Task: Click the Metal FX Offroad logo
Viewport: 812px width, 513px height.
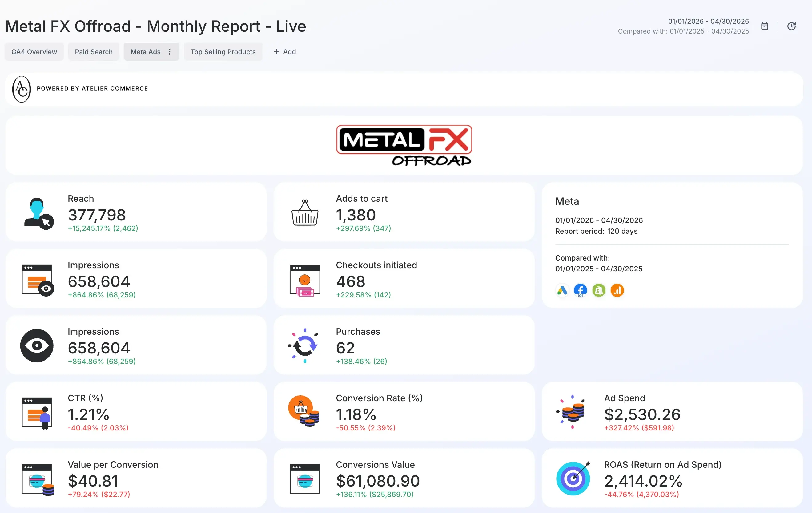Action: tap(404, 145)
